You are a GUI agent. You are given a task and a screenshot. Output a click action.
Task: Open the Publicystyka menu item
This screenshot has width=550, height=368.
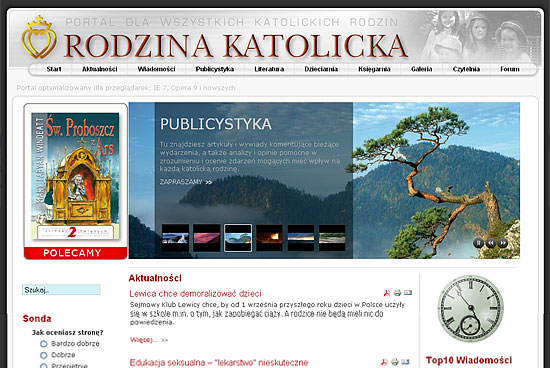pyautogui.click(x=215, y=69)
